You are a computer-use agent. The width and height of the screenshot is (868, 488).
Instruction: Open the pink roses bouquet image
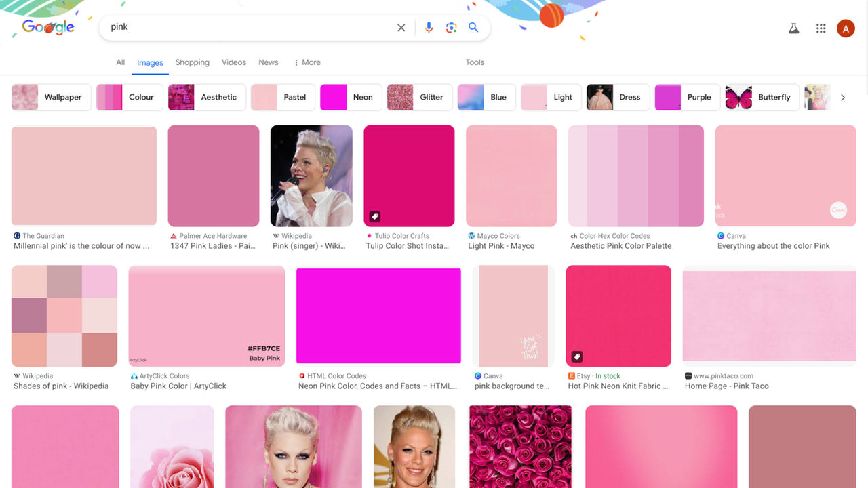[520, 447]
